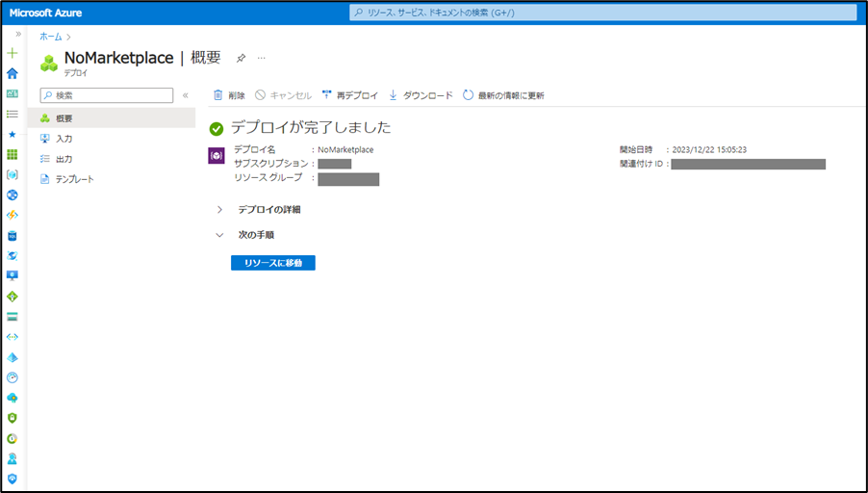
Task: Click Microsoft Azure portal title
Action: (x=45, y=13)
